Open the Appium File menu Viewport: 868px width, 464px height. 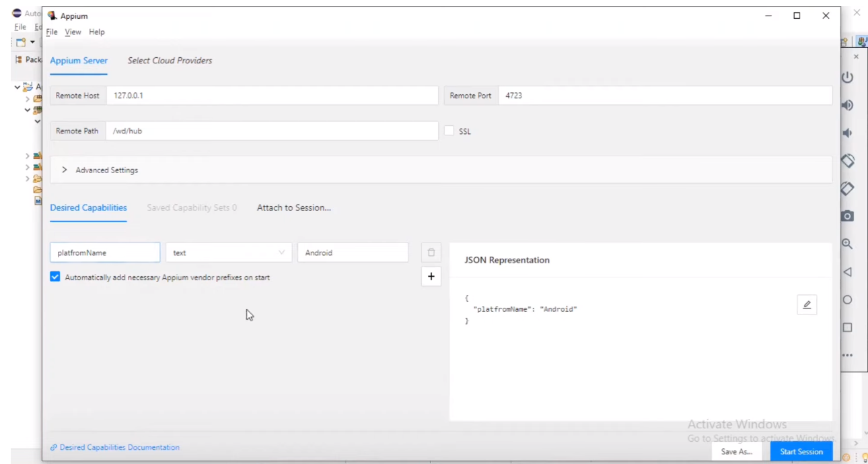(x=52, y=32)
